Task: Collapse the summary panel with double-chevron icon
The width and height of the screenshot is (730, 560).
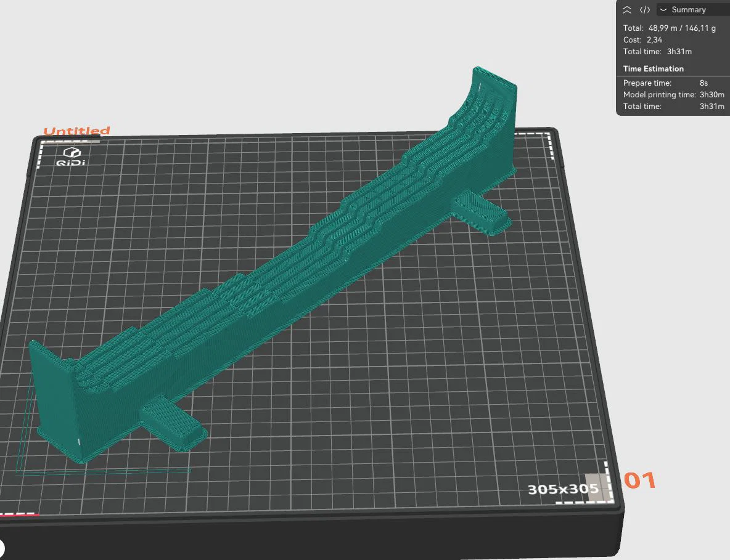Action: point(627,10)
